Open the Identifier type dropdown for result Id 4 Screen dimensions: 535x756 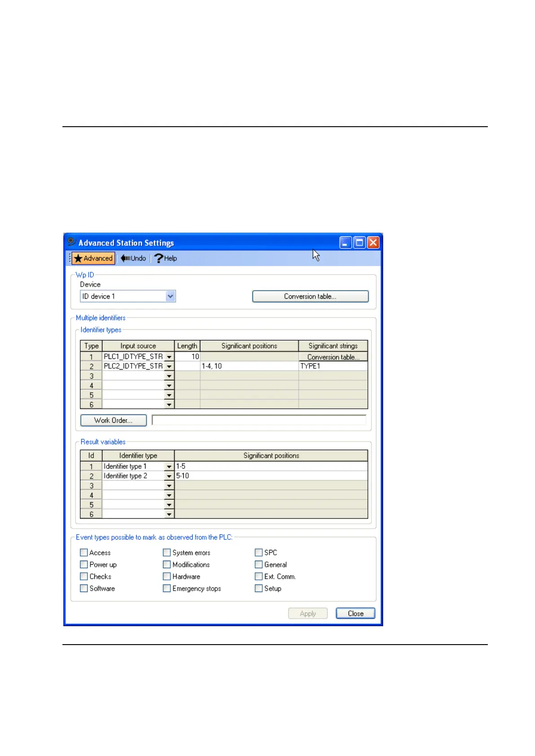click(169, 495)
